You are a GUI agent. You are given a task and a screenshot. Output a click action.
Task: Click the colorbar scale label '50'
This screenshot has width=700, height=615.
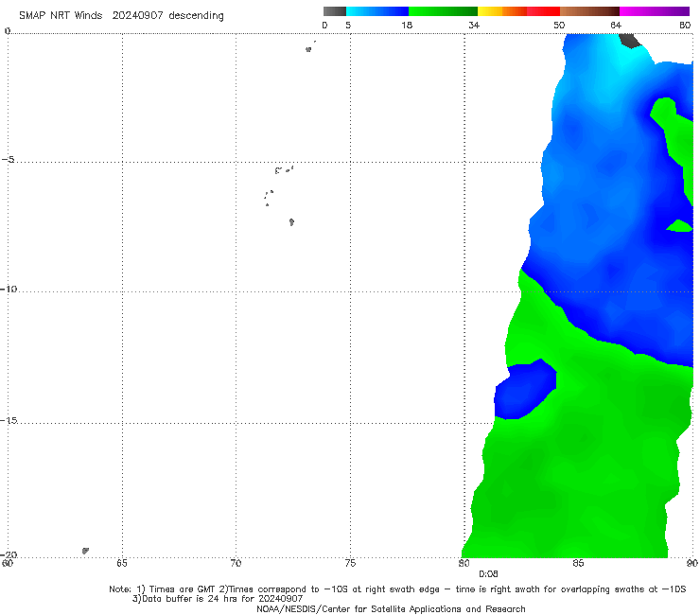click(x=559, y=26)
